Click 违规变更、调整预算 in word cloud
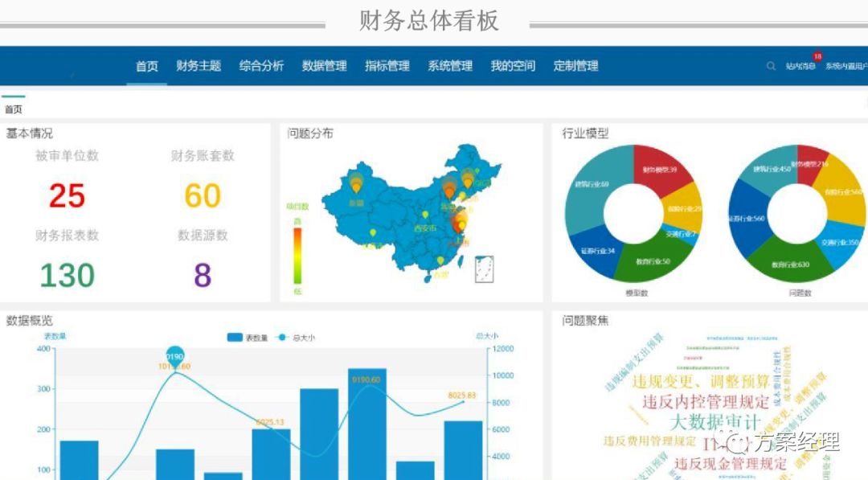This screenshot has width=868, height=480. (701, 381)
